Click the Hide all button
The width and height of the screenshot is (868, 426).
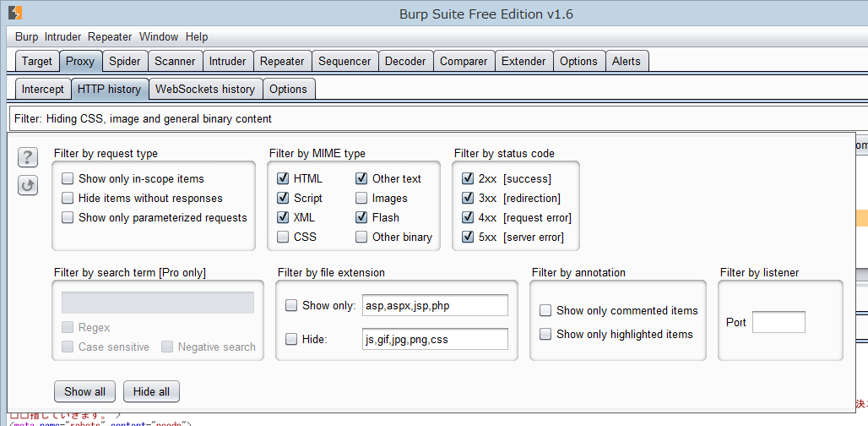coord(152,391)
